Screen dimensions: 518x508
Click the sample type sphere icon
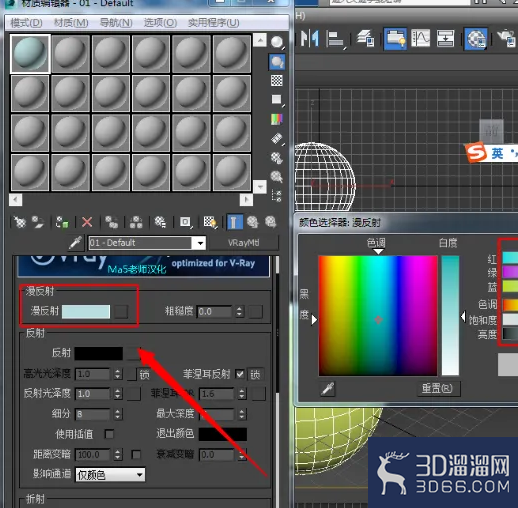pos(277,42)
